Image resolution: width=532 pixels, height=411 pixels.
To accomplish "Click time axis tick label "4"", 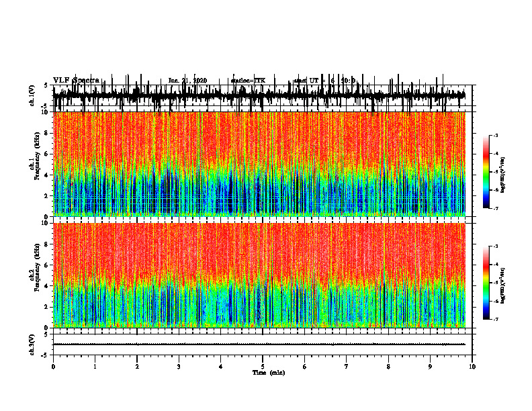I will click(x=221, y=367).
